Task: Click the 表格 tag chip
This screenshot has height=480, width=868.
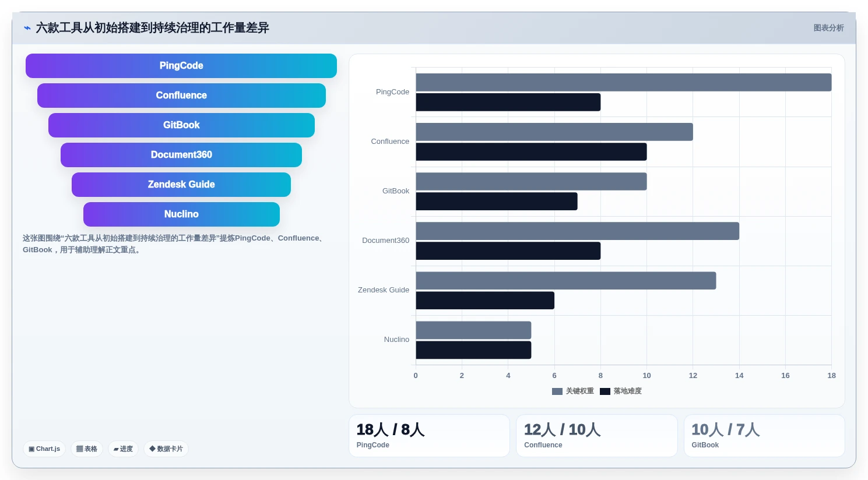Action: pos(87,449)
